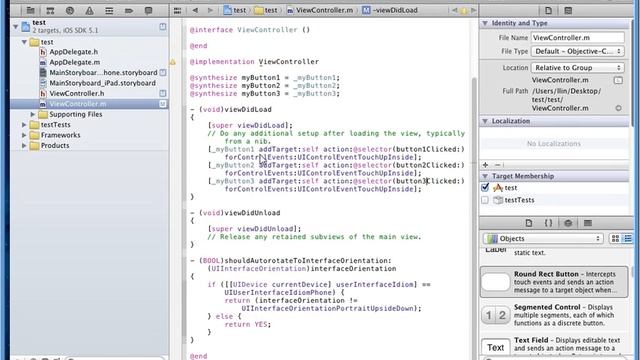Click the warning icon in the jump bar
The width and height of the screenshot is (640, 360).
pos(464,11)
